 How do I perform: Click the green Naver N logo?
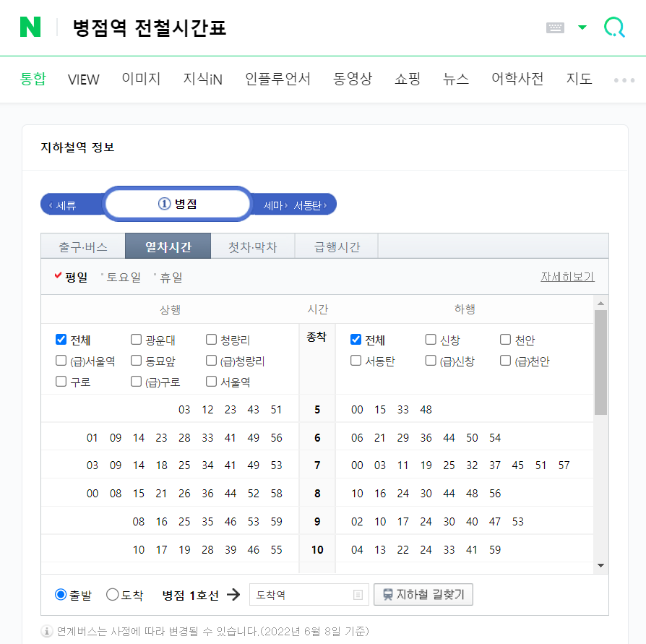tap(30, 27)
